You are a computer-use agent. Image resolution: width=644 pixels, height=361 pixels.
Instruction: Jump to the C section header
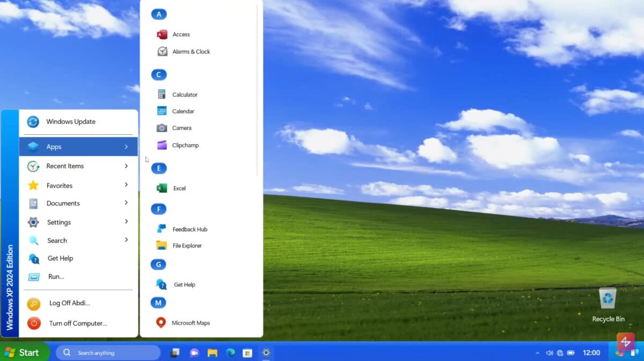coord(158,75)
